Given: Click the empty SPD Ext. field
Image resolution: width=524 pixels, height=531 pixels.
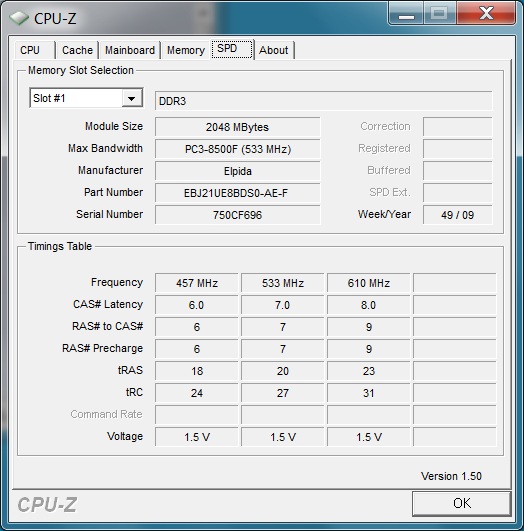Looking at the screenshot, I should pyautogui.click(x=457, y=193).
